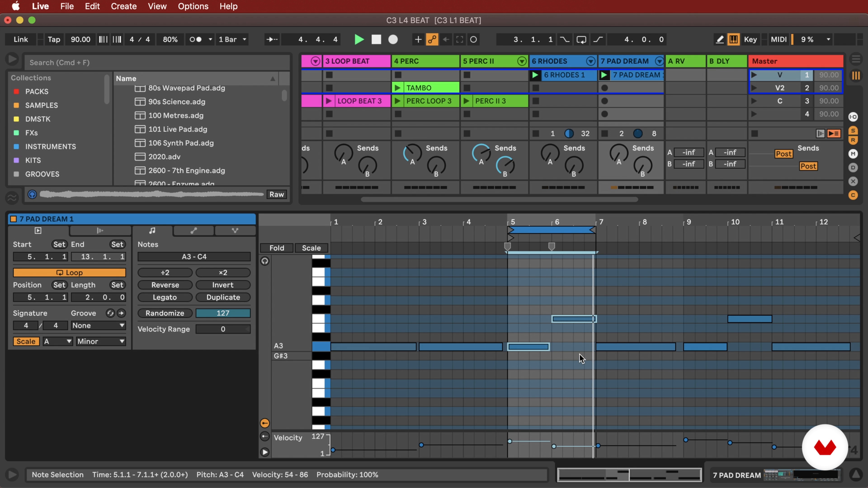Select the INSTRUMENTS collection
The width and height of the screenshot is (868, 488).
[x=51, y=146]
